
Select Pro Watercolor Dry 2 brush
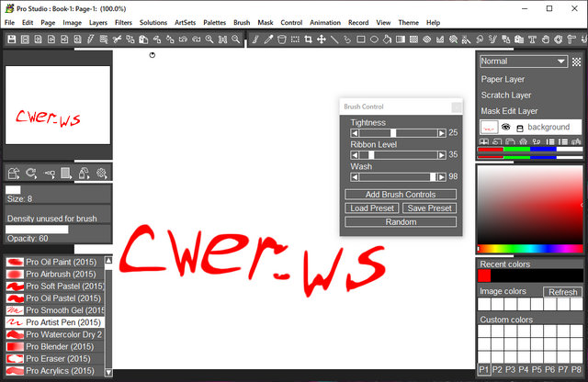[62, 334]
